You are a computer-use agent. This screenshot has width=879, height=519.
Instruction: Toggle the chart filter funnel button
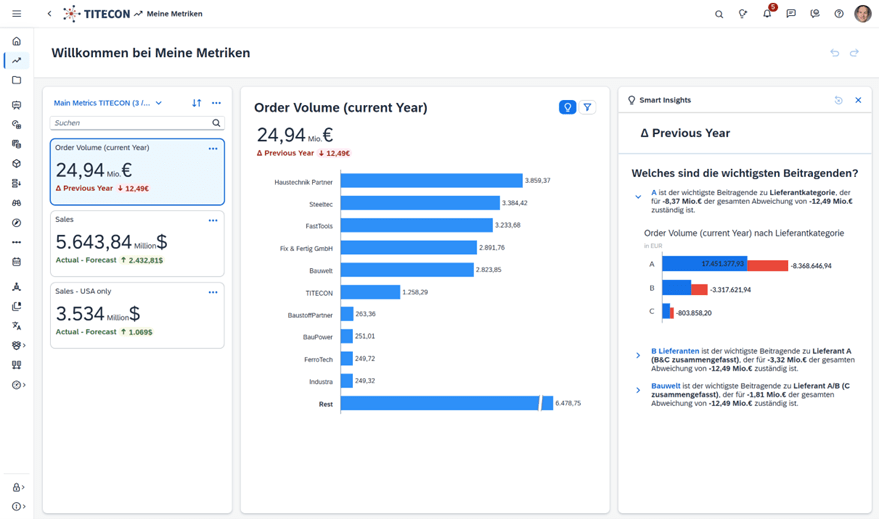pos(587,107)
